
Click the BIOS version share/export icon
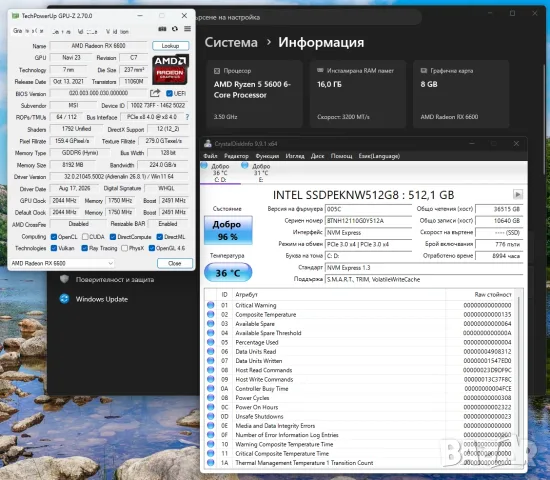point(155,93)
